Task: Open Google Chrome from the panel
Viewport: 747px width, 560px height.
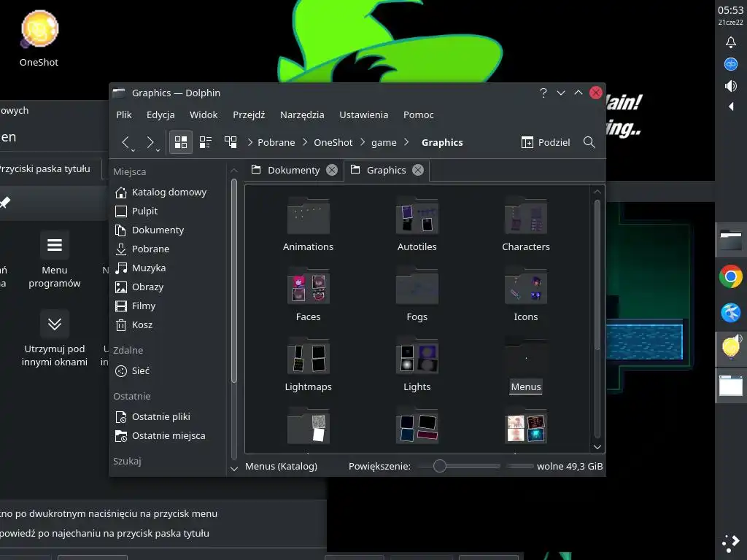Action: pyautogui.click(x=730, y=276)
